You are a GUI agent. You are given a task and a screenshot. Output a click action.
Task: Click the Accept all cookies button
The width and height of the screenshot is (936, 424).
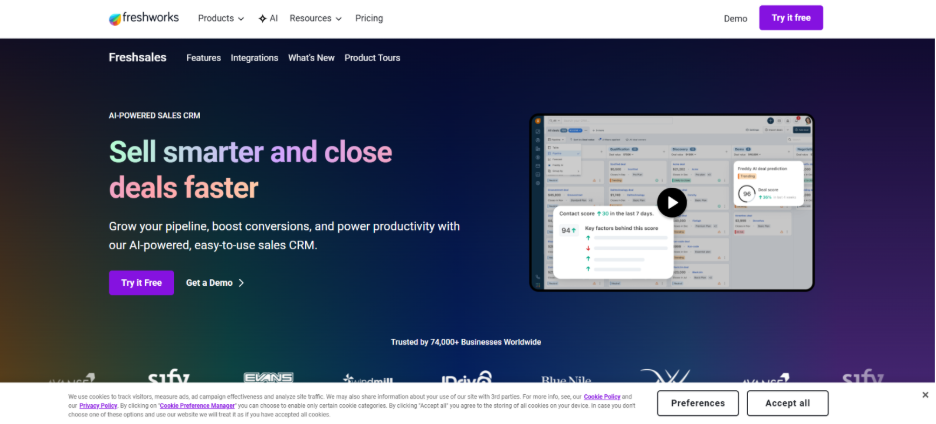point(787,403)
